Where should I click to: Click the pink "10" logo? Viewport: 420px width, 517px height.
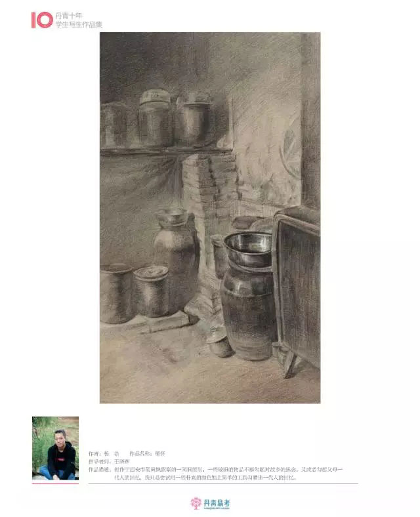[42, 20]
